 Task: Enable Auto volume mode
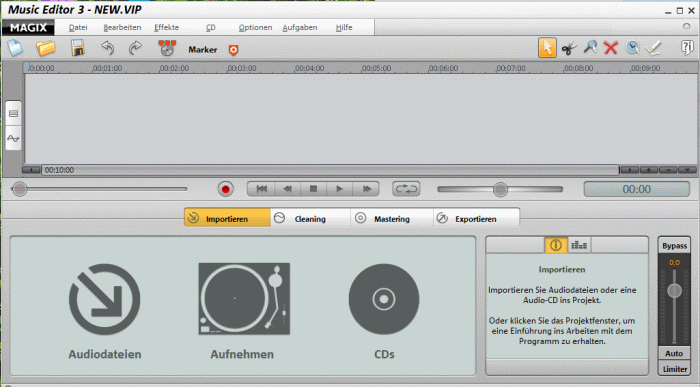pyautogui.click(x=674, y=353)
